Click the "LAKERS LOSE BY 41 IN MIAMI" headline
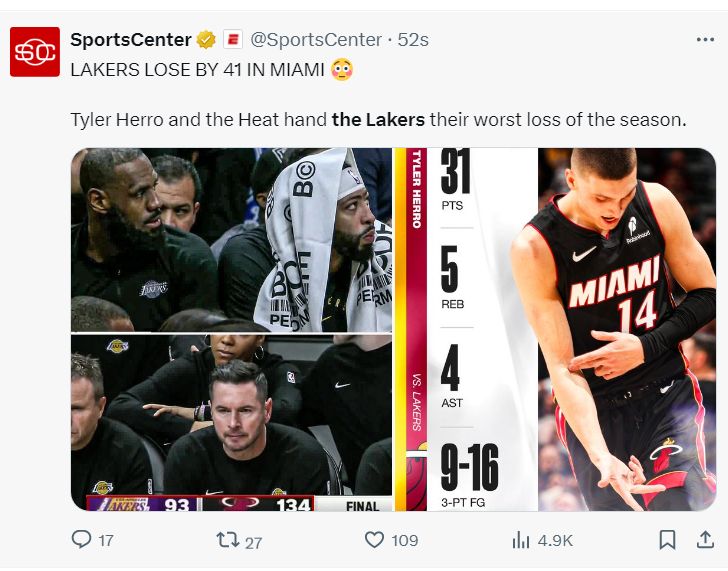The width and height of the screenshot is (728, 571). click(x=196, y=70)
